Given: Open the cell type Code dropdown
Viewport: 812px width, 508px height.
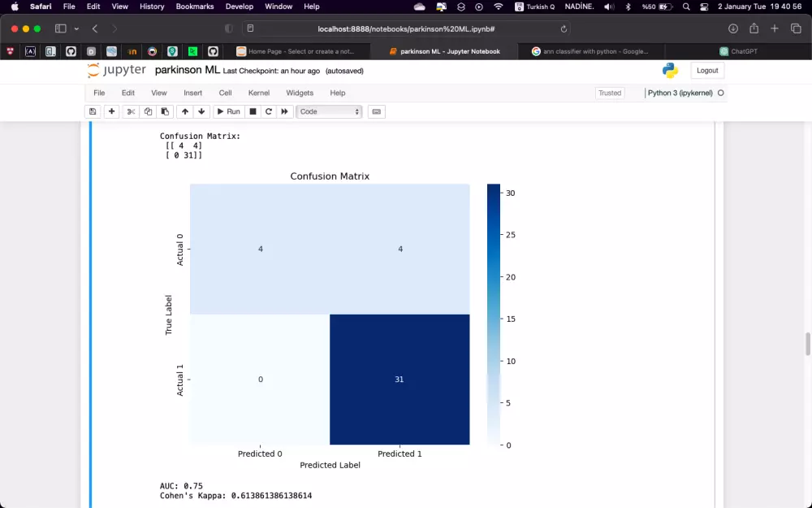Looking at the screenshot, I should coord(329,111).
